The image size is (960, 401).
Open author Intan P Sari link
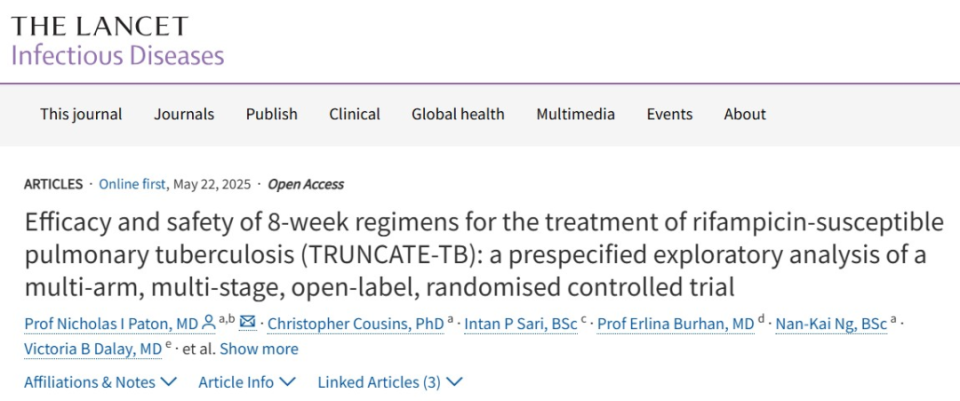520,322
